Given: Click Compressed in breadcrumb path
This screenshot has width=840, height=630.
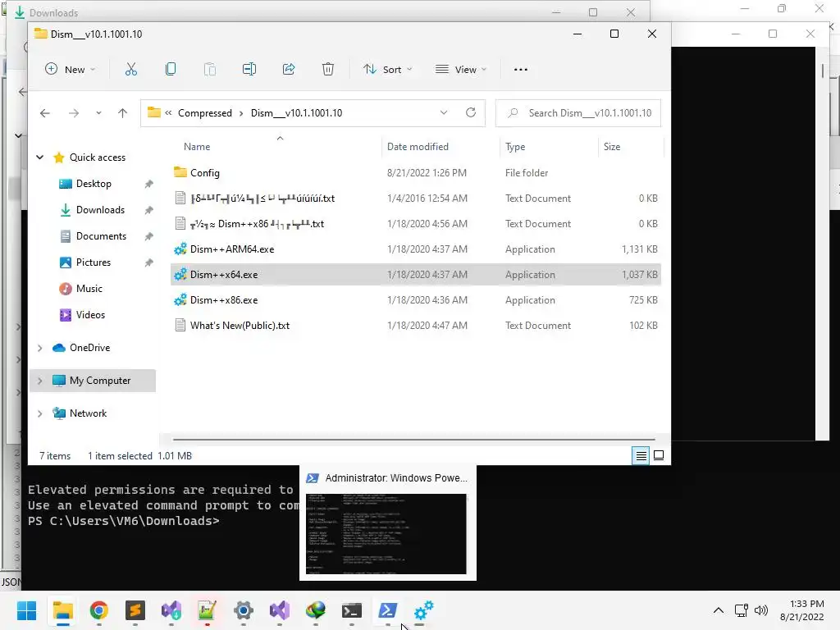Looking at the screenshot, I should point(204,113).
